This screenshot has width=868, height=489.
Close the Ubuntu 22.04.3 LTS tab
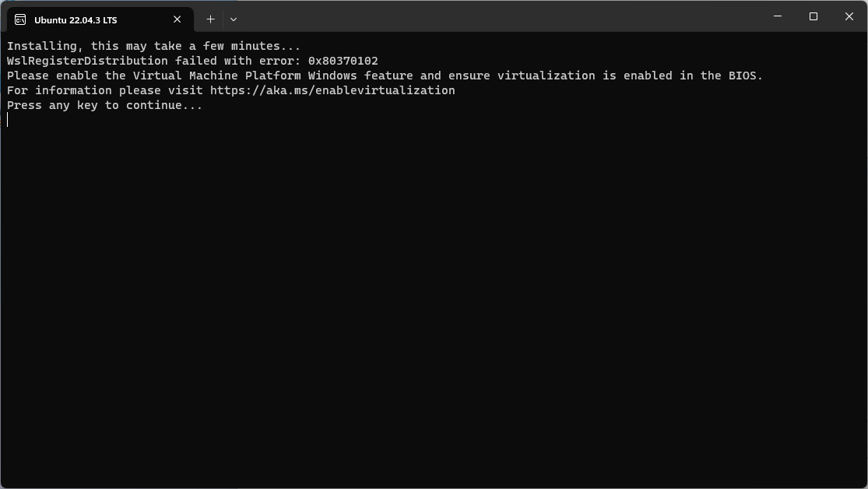click(177, 19)
